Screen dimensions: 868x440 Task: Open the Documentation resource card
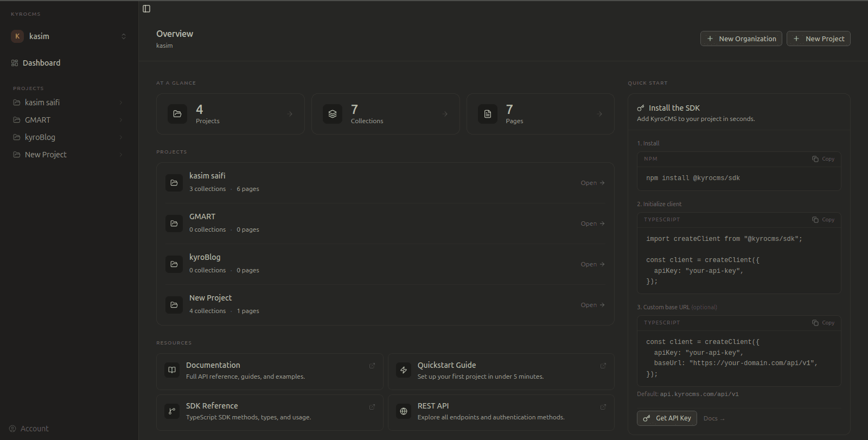point(270,371)
